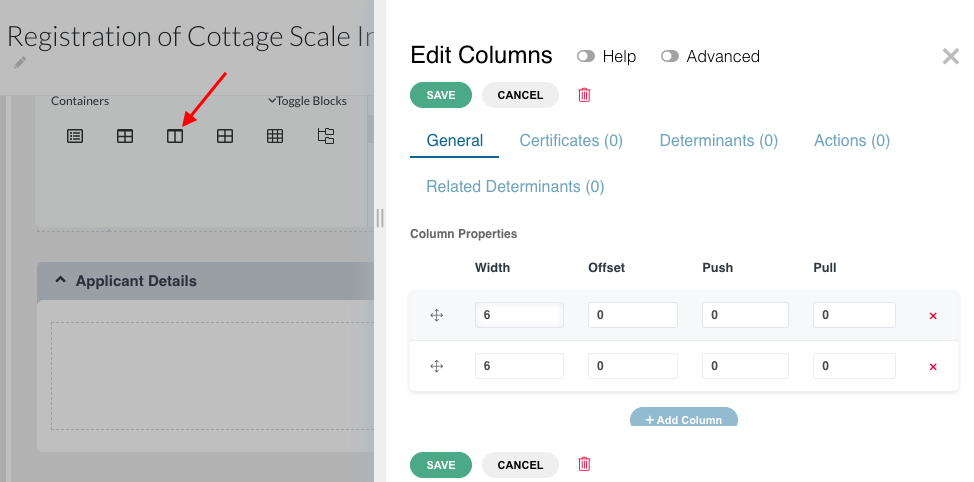Open the Related Determinants (0) tab

tap(515, 186)
